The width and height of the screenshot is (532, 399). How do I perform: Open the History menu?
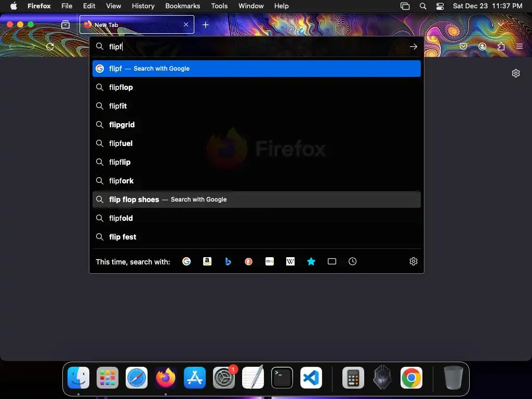pos(143,6)
